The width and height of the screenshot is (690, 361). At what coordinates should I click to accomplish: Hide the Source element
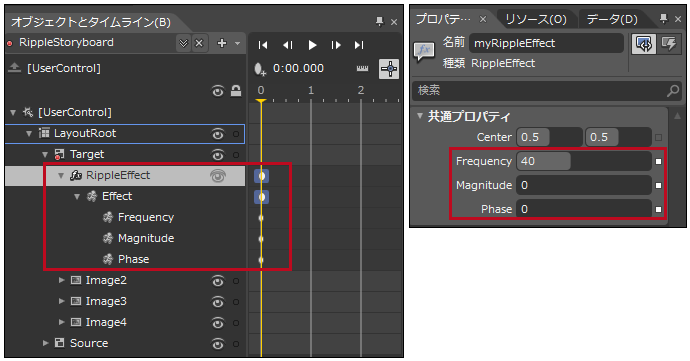pyautogui.click(x=217, y=344)
